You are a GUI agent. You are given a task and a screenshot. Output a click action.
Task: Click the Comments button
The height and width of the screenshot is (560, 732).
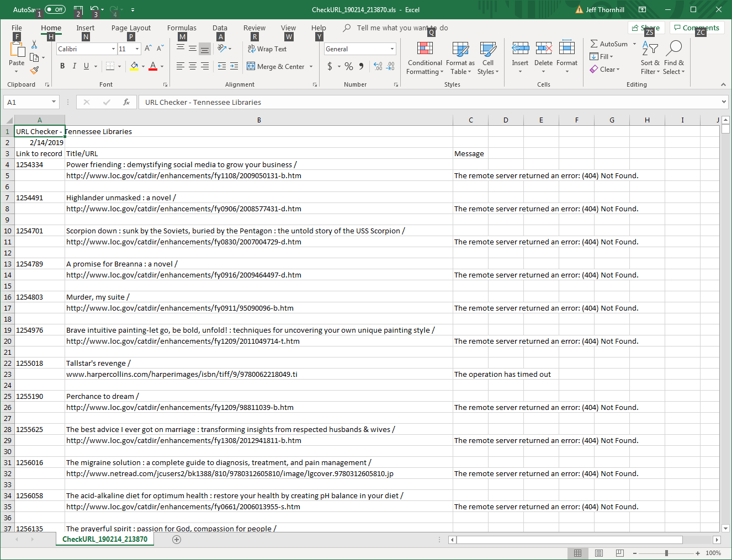[x=697, y=28]
